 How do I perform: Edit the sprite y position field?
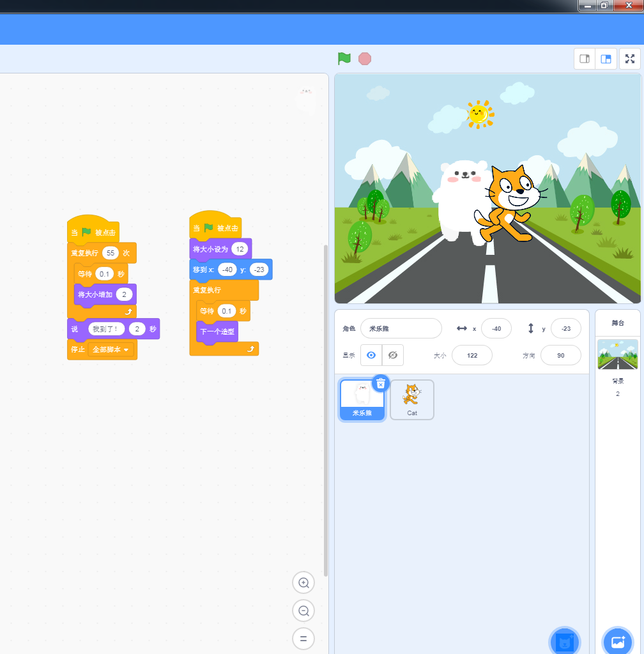[x=566, y=329]
